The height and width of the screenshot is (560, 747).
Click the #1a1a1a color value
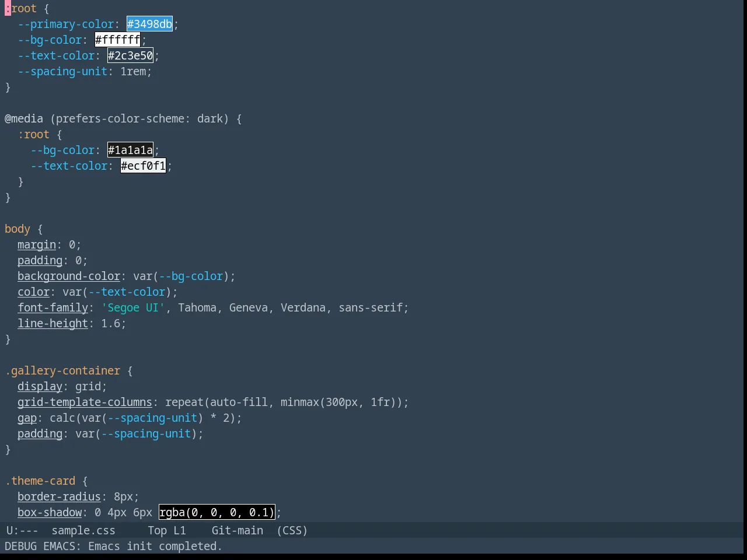point(130,150)
